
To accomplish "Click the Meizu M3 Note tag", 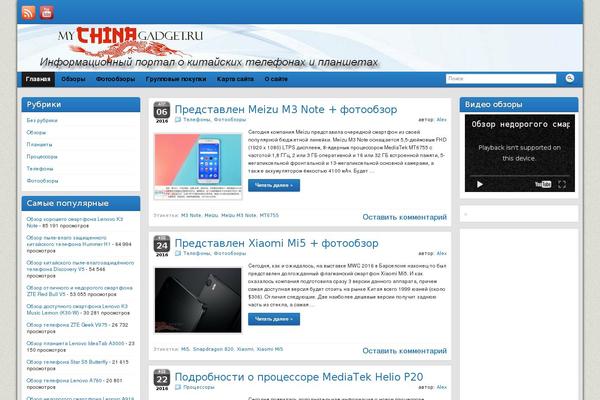I will coord(239,215).
